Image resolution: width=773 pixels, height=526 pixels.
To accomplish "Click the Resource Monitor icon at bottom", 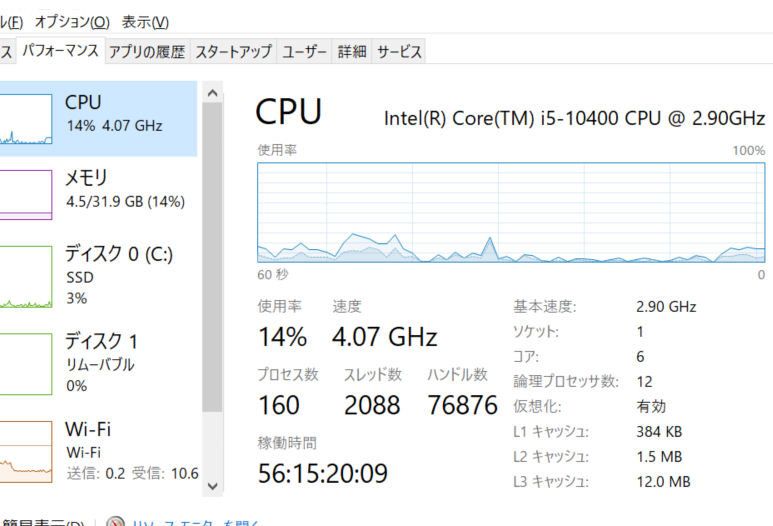I will (x=116, y=522).
